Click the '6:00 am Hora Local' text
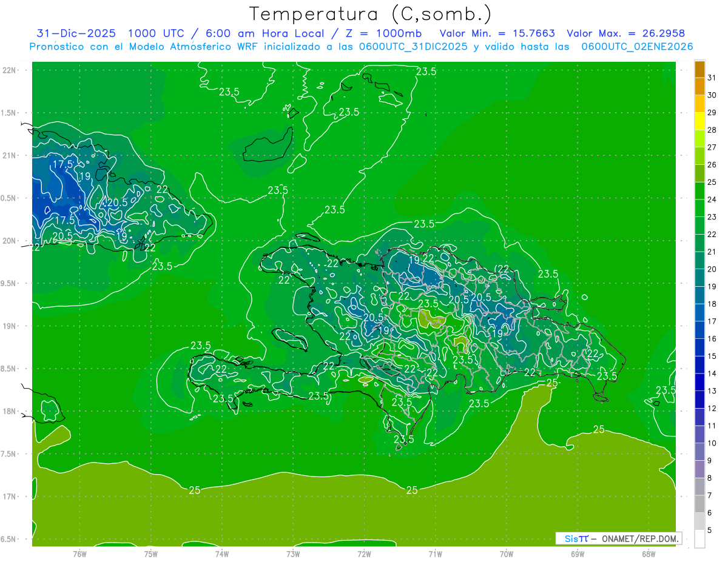 (265, 33)
